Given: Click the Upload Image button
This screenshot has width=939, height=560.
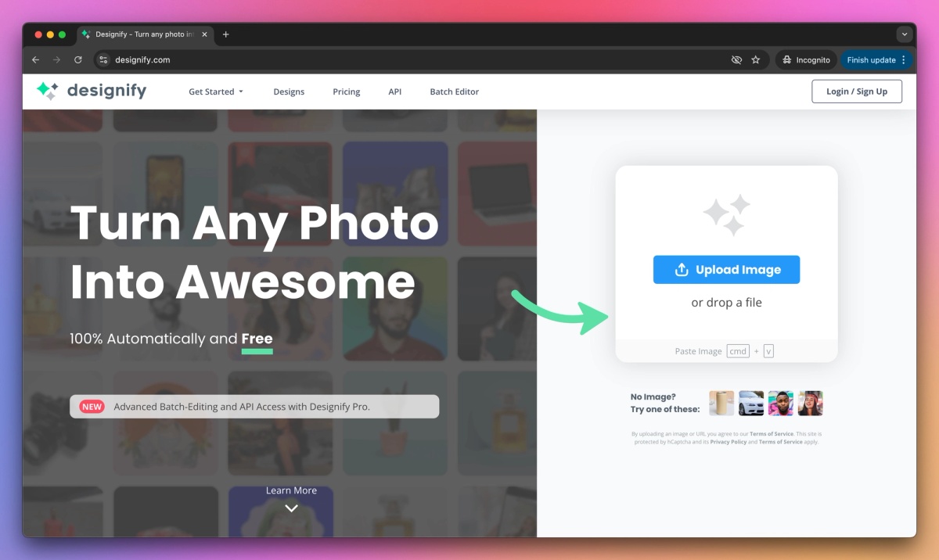Looking at the screenshot, I should click(726, 270).
